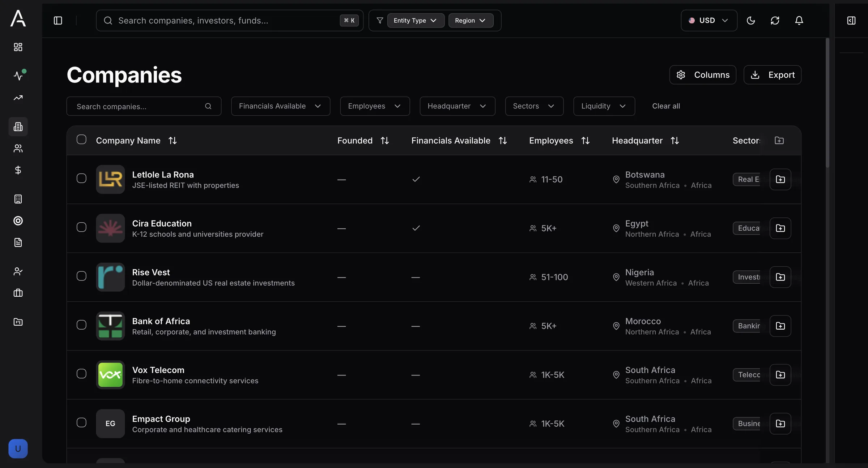Viewport: 868px width, 468px height.
Task: Open the Region filter dropdown
Action: point(471,21)
